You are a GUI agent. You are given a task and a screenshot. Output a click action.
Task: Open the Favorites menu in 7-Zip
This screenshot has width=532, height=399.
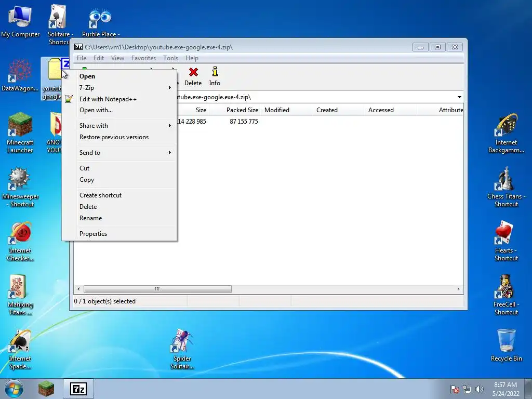point(143,58)
